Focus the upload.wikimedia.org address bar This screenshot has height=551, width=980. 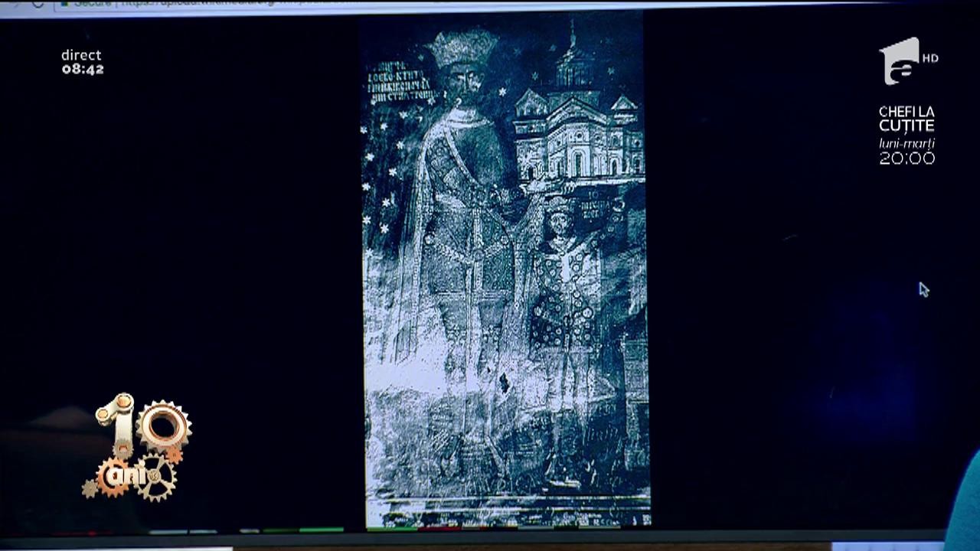pos(230,5)
